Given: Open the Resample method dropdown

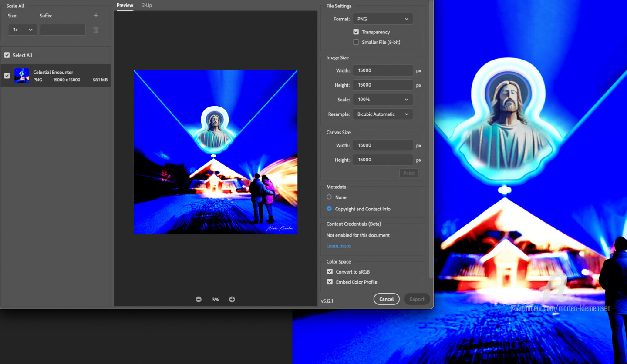Looking at the screenshot, I should [382, 114].
